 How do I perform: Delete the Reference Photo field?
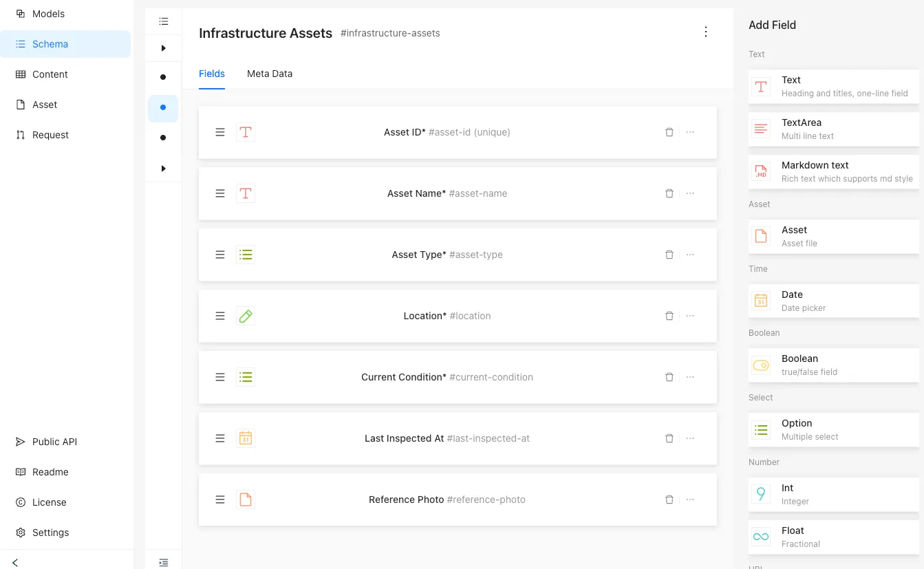669,500
